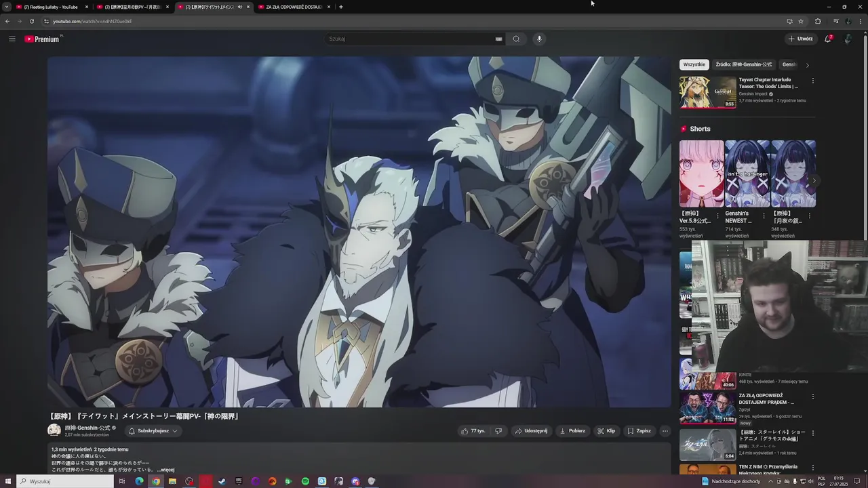868x488 pixels.
Task: Open the Windows Start menu
Action: click(7, 481)
